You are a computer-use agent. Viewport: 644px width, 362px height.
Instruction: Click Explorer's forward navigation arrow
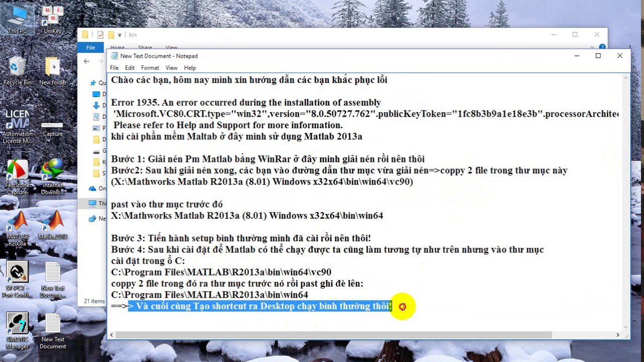[x=101, y=61]
